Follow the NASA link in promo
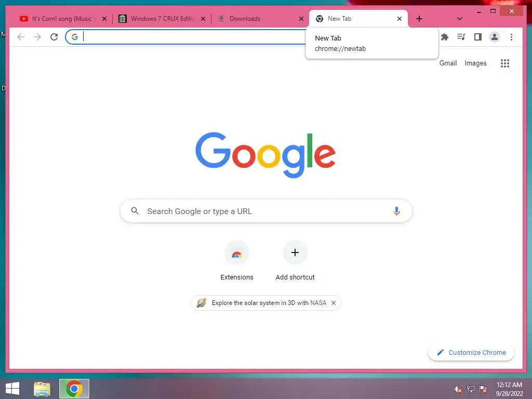Image resolution: width=532 pixels, height=399 pixels. coord(318,303)
